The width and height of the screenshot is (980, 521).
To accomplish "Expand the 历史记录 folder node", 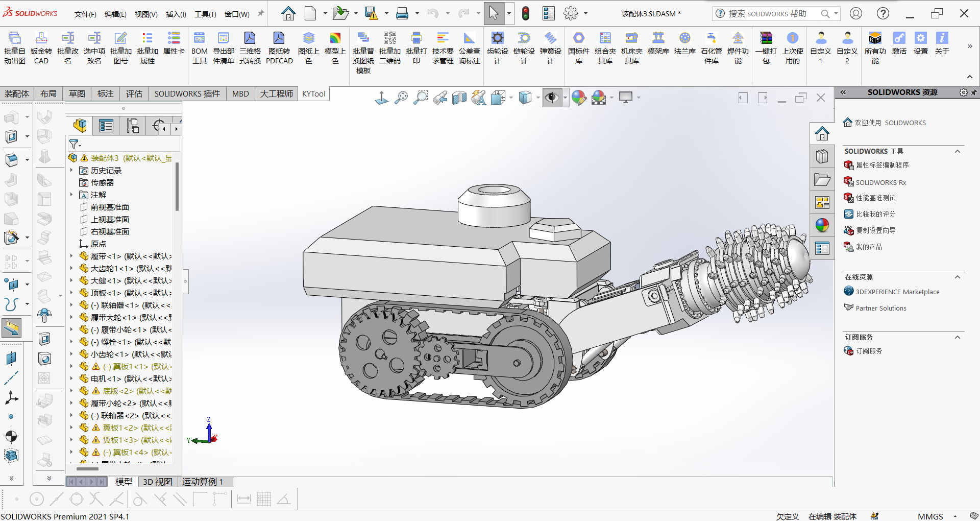I will (71, 170).
